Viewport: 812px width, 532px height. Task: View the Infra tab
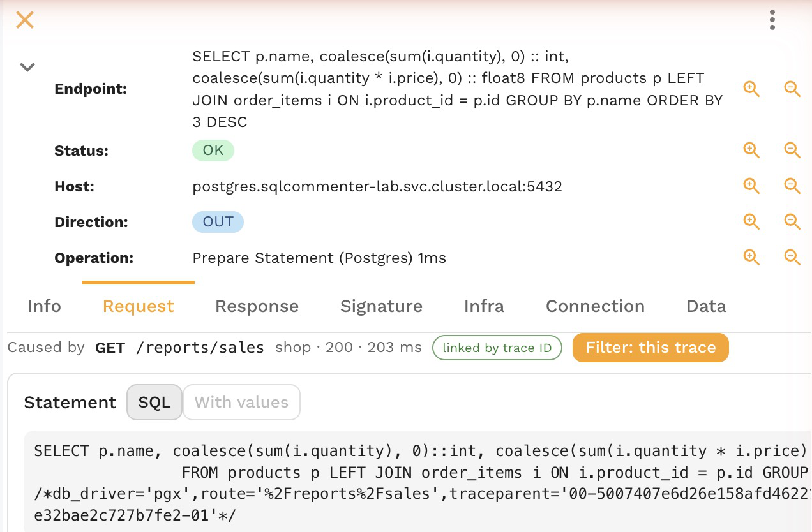484,306
